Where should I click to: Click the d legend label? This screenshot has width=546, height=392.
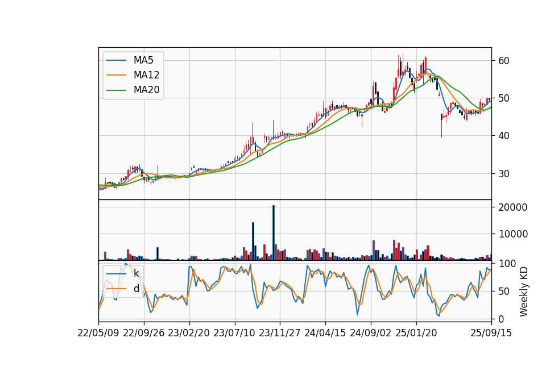point(136,289)
